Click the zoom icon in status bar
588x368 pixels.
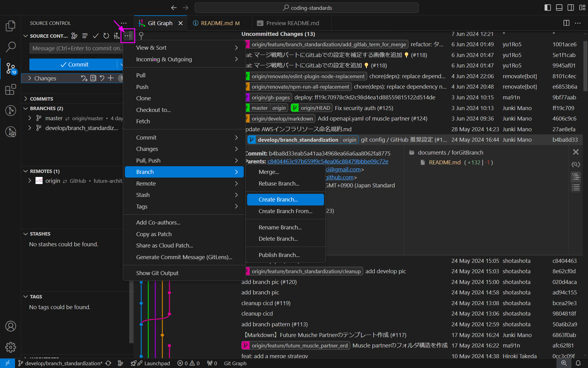pos(564,363)
